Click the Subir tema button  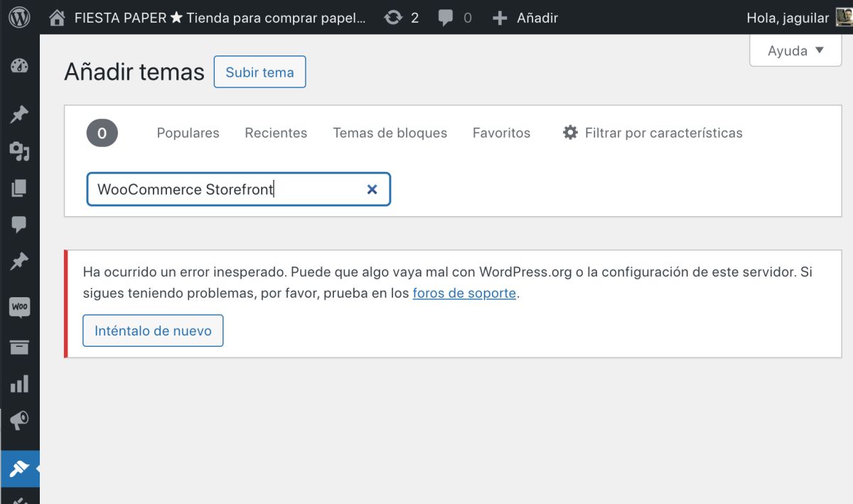pyautogui.click(x=259, y=72)
